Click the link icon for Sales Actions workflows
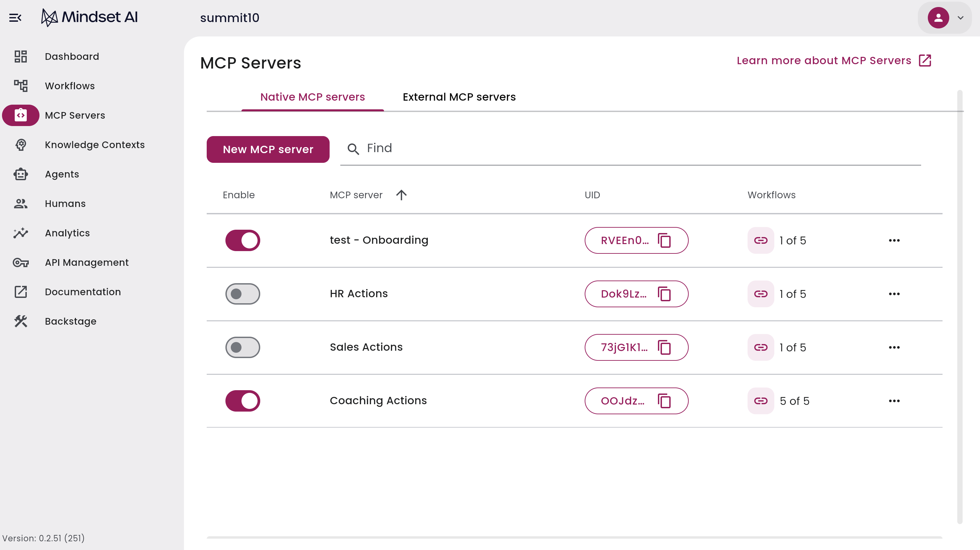The width and height of the screenshot is (980, 550). (x=761, y=347)
